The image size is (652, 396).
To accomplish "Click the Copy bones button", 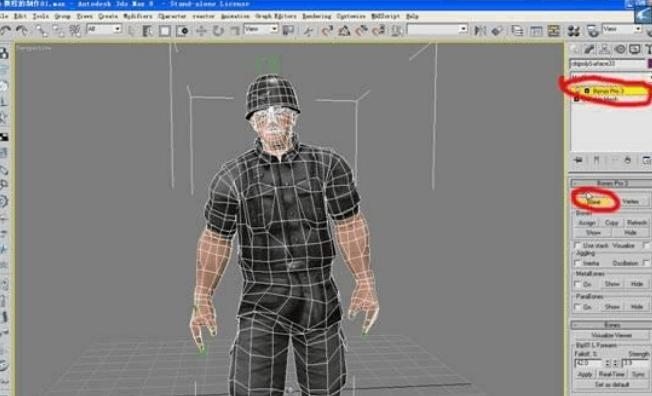I will point(612,223).
